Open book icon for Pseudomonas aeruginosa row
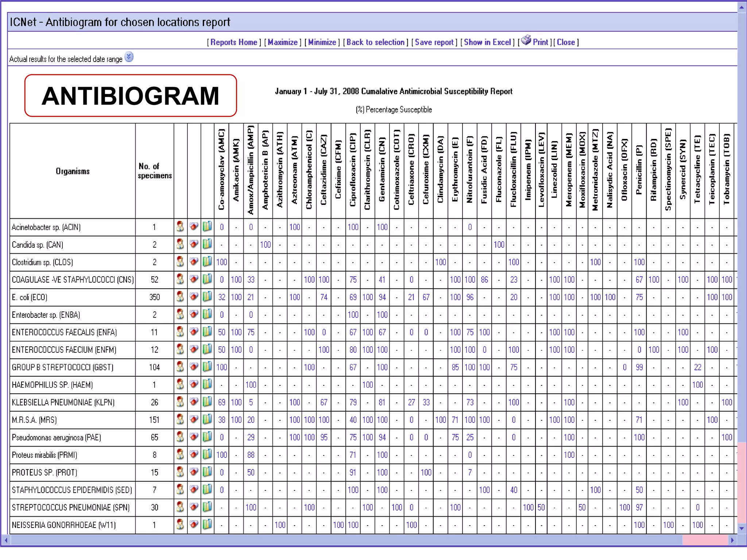747x560 pixels. [x=207, y=436]
